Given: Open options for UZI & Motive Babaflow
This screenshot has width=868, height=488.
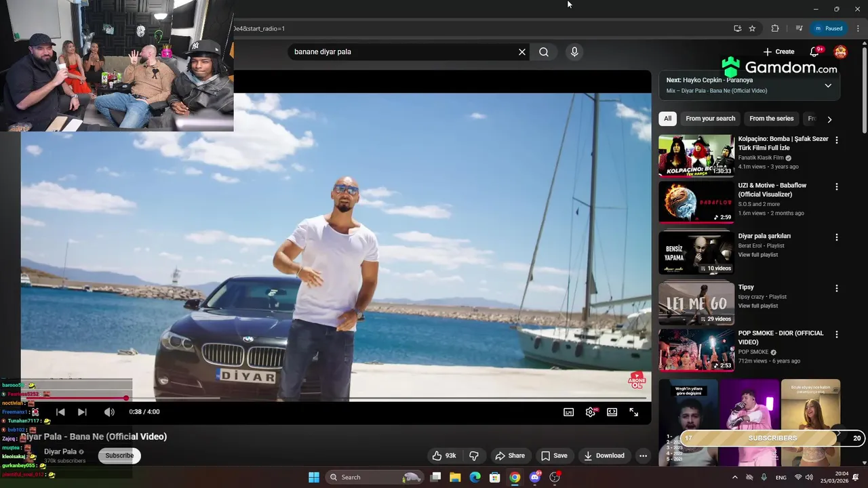Looking at the screenshot, I should 836,186.
